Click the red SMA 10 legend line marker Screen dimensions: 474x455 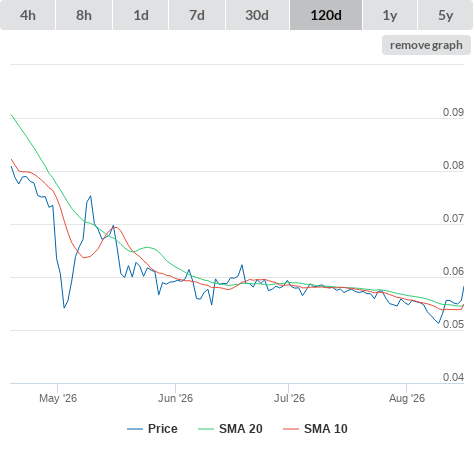291,429
